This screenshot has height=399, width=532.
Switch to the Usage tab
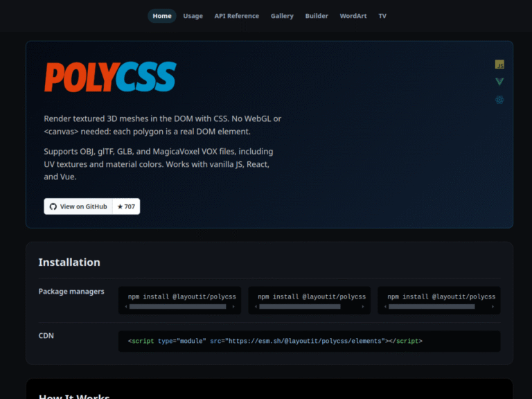point(193,16)
